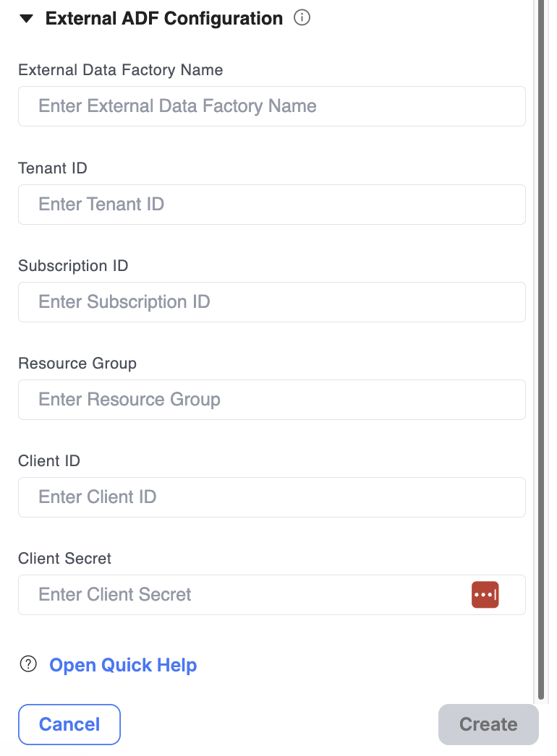Image resolution: width=557 pixels, height=756 pixels.
Task: Click the External Data Factory Name label
Action: coord(121,70)
